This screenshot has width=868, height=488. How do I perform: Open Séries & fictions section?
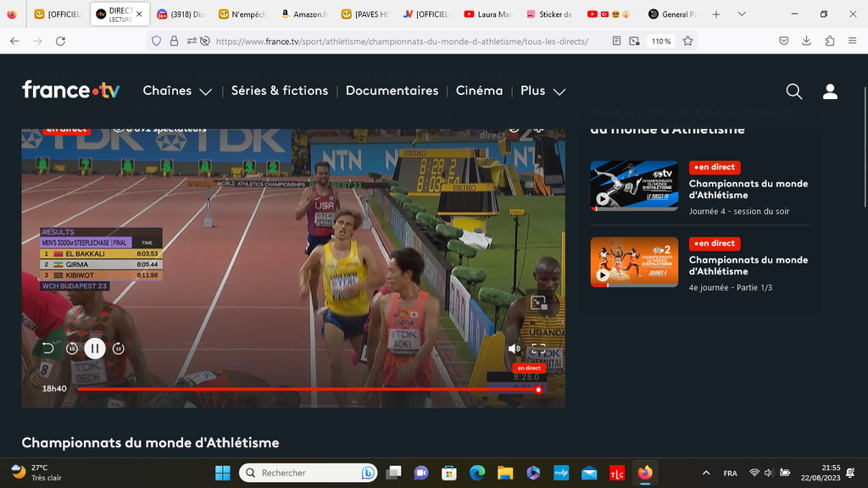[280, 91]
